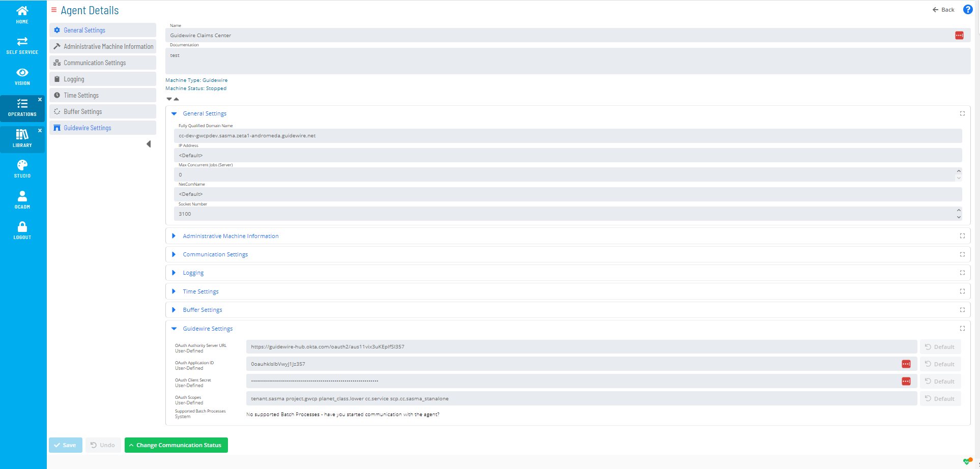Decrease Max Concurrent Jobs value

[959, 178]
